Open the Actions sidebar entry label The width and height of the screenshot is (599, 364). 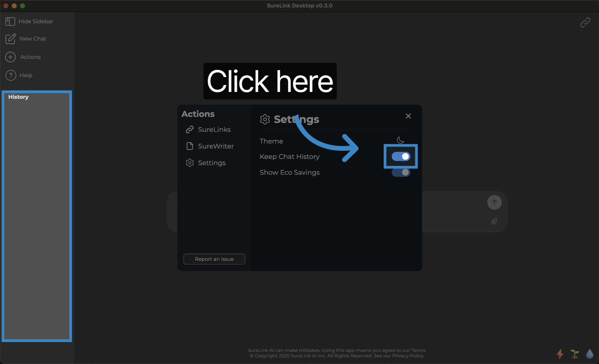click(x=30, y=57)
